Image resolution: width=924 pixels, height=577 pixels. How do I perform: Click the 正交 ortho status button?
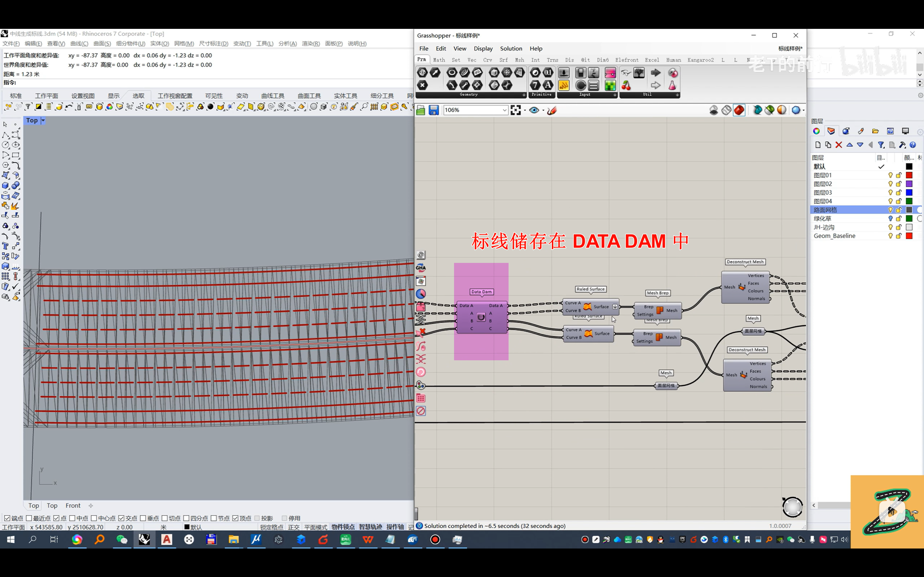coord(293,527)
